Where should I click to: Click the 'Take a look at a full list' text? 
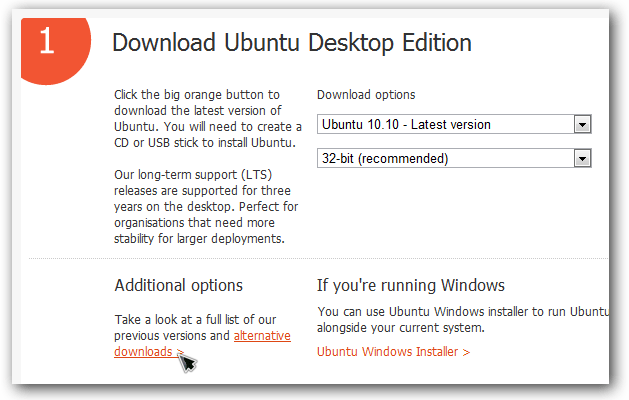195,320
